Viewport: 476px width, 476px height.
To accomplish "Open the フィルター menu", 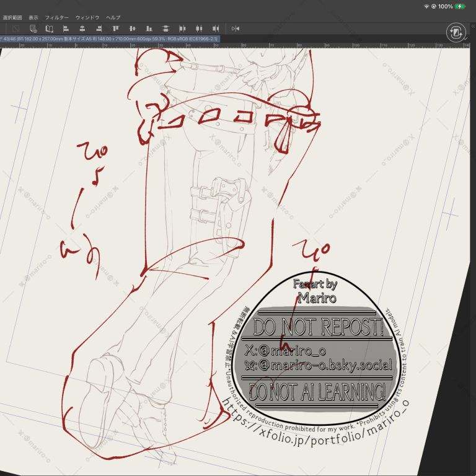I will [56, 17].
